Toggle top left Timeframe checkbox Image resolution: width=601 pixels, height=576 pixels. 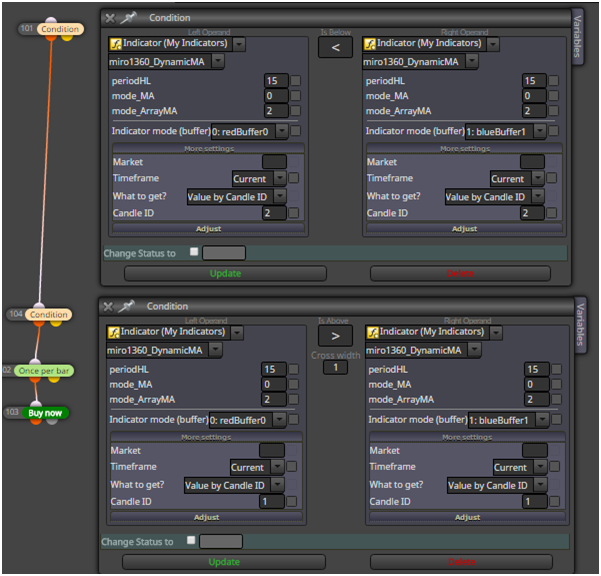point(294,178)
